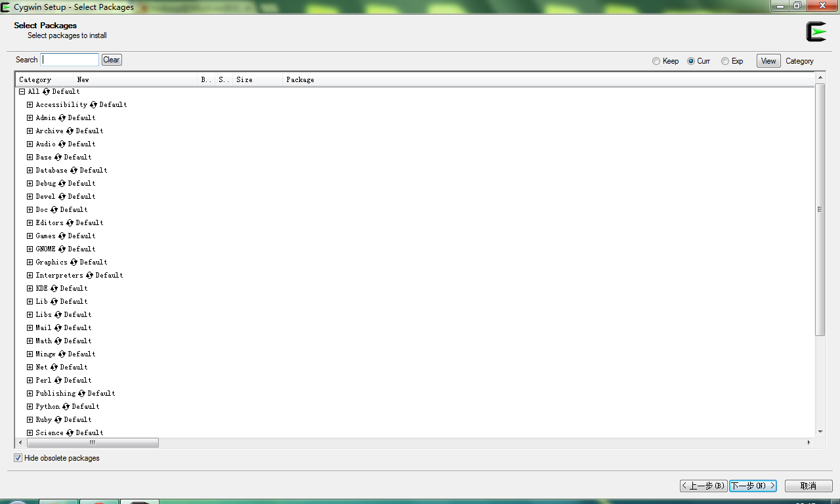Click the cycle icon for Devel category
840x504 pixels.
pos(62,196)
